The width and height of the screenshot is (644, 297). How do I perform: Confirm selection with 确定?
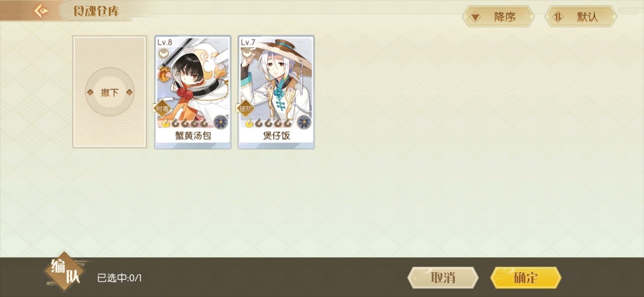click(x=526, y=278)
